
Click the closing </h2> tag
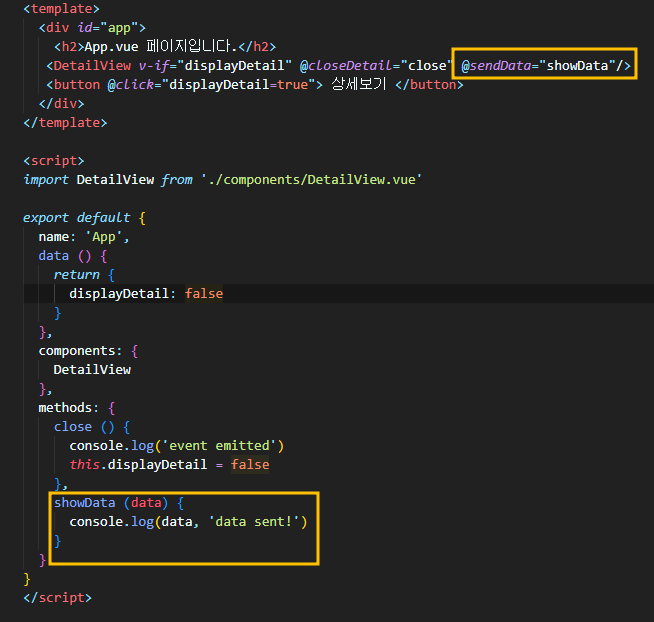[257, 47]
